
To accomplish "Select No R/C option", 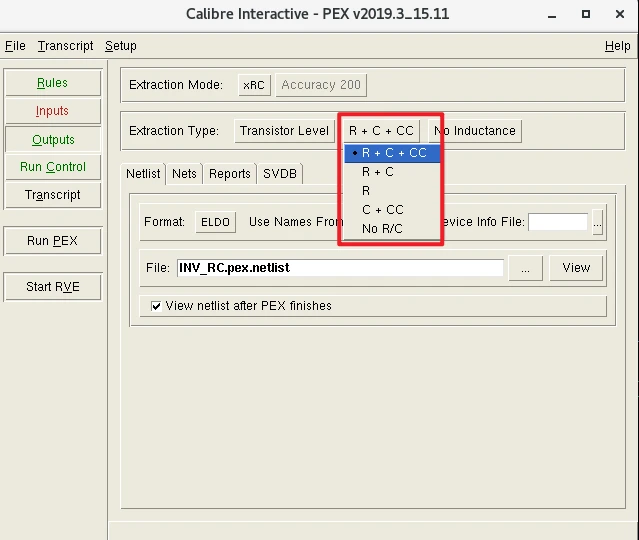I will 392,229.
